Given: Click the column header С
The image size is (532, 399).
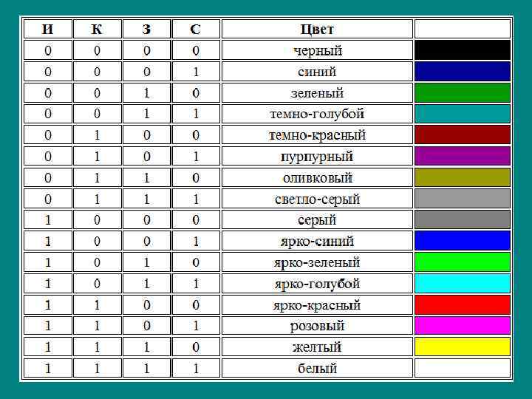Looking at the screenshot, I should (x=196, y=29).
